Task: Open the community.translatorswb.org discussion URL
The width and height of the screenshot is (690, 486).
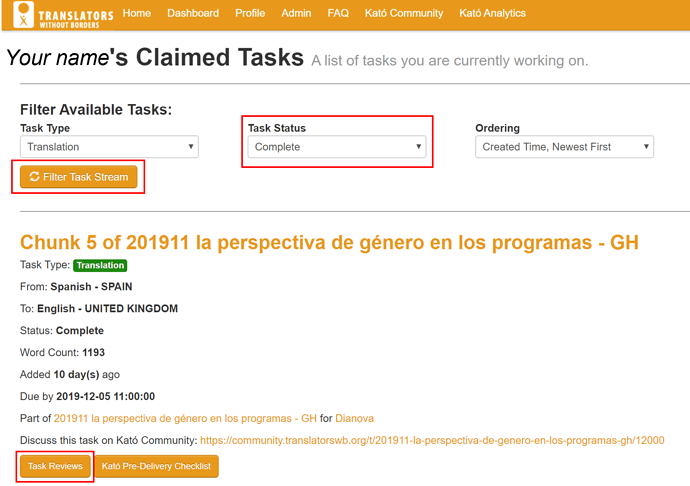Action: (432, 440)
